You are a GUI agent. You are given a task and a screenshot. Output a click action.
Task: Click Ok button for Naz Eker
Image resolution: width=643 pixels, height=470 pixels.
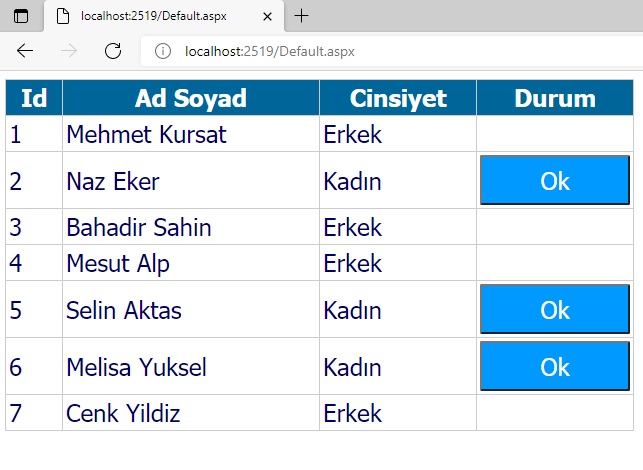point(555,180)
